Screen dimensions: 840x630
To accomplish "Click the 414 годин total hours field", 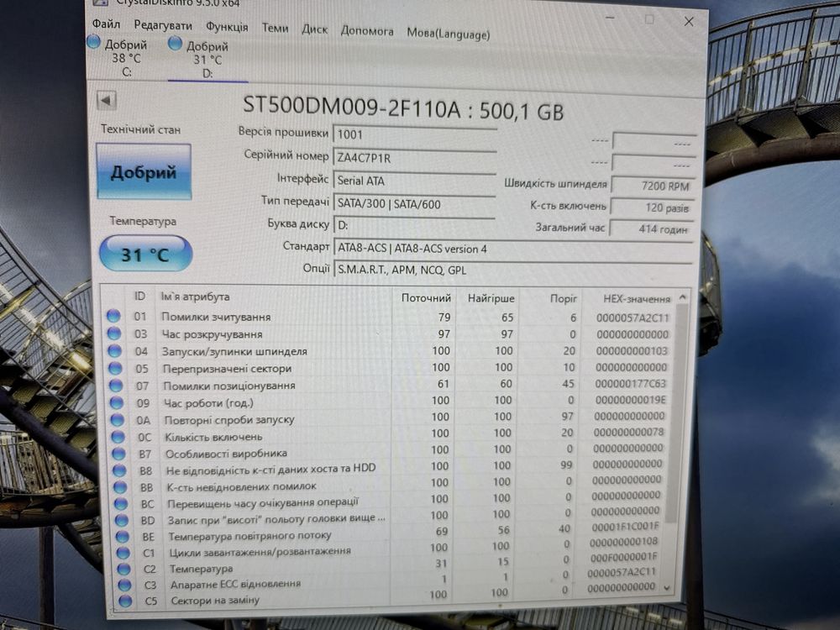I will pos(651,228).
